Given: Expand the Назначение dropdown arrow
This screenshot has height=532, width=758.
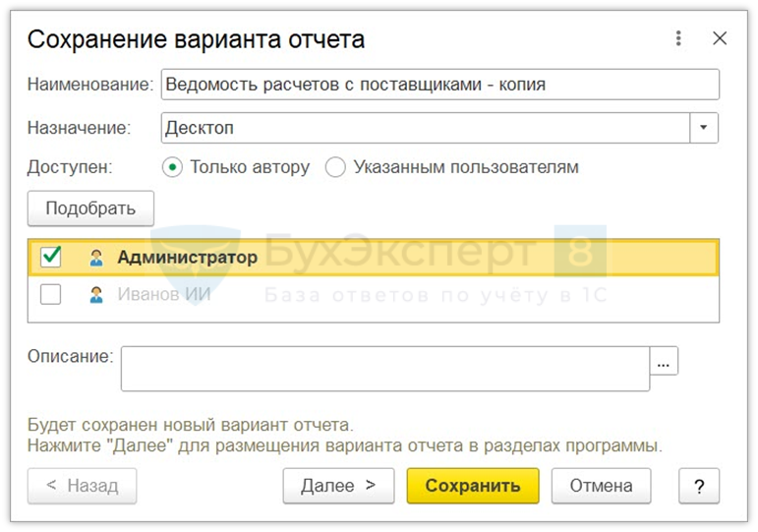Looking at the screenshot, I should pos(704,128).
